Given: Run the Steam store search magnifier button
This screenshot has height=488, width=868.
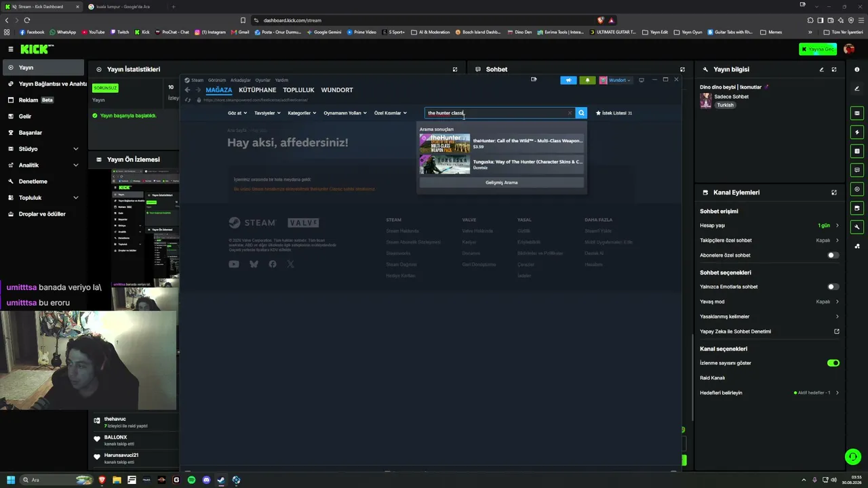Looking at the screenshot, I should 581,113.
